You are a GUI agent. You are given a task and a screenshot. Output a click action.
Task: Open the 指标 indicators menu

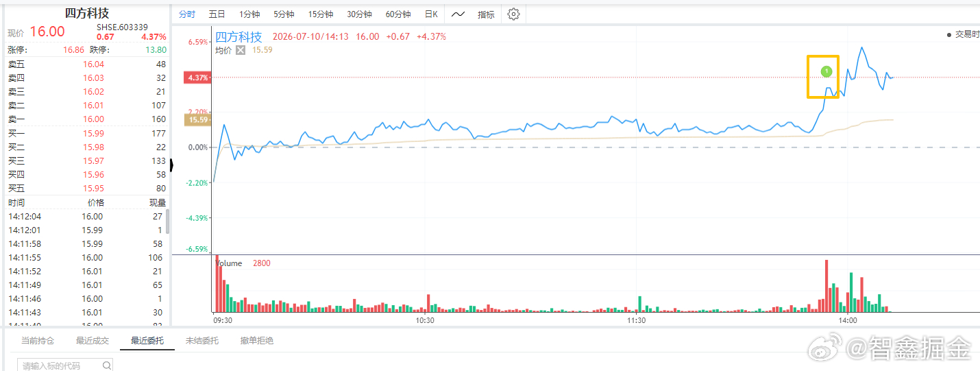coord(486,14)
